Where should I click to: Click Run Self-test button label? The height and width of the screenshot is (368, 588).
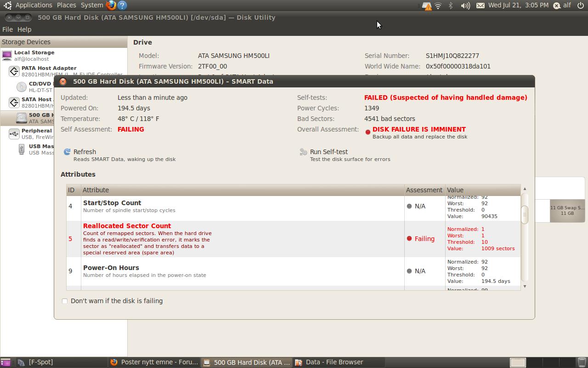pyautogui.click(x=329, y=152)
